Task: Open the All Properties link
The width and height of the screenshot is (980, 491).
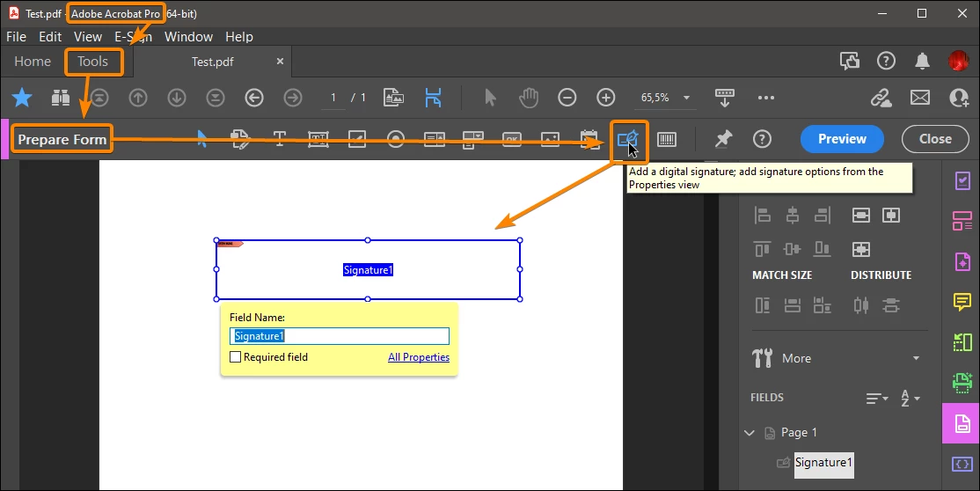Action: 419,357
